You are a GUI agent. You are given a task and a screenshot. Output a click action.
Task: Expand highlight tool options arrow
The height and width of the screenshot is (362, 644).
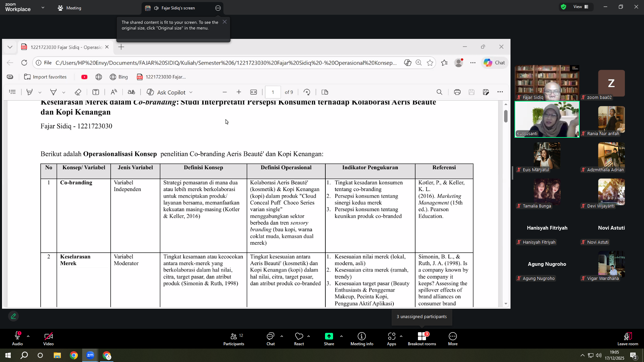click(x=40, y=93)
